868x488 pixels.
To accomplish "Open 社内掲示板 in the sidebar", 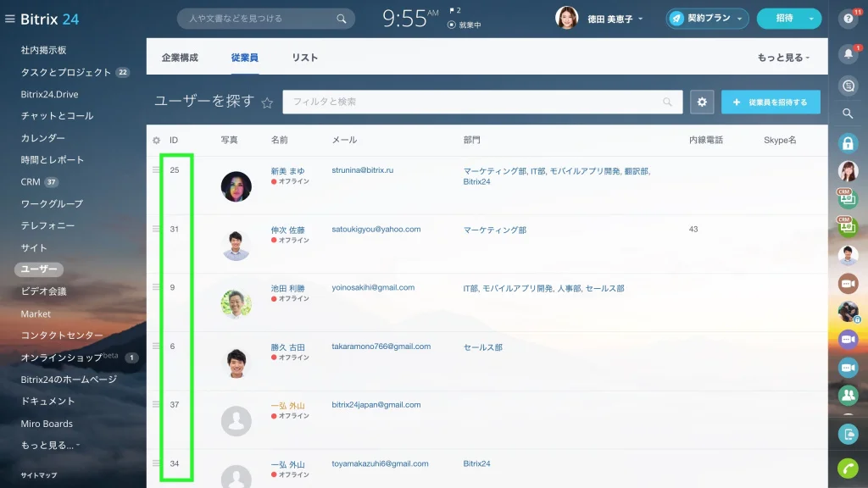I will (44, 50).
